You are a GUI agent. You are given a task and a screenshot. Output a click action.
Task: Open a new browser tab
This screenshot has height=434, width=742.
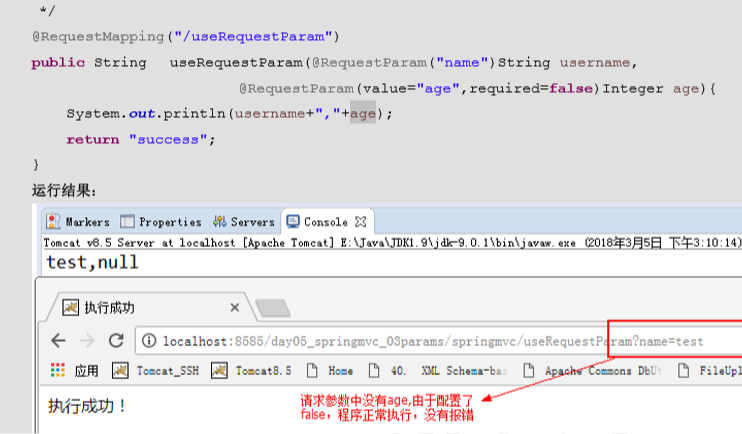click(273, 308)
